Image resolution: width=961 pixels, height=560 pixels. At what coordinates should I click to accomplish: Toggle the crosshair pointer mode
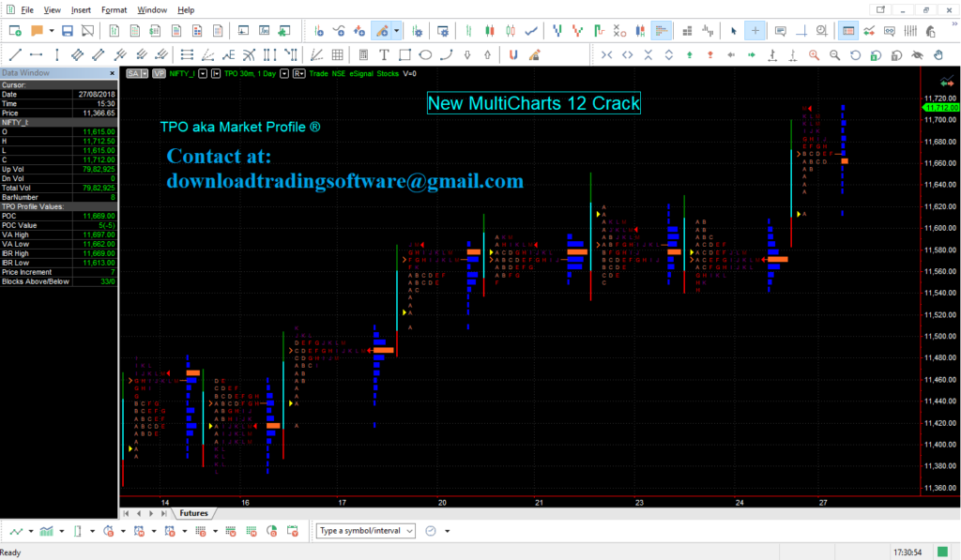[755, 31]
